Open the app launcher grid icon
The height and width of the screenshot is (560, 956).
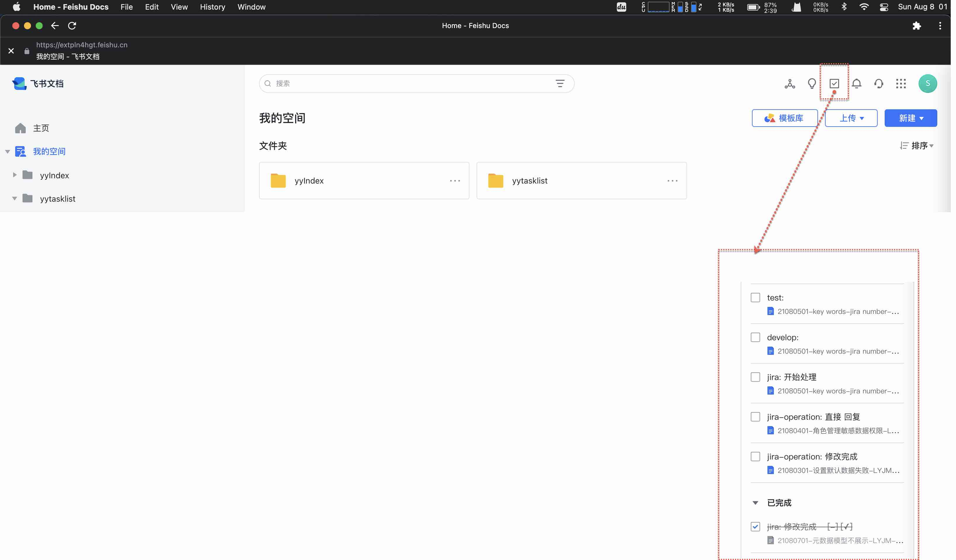click(901, 83)
